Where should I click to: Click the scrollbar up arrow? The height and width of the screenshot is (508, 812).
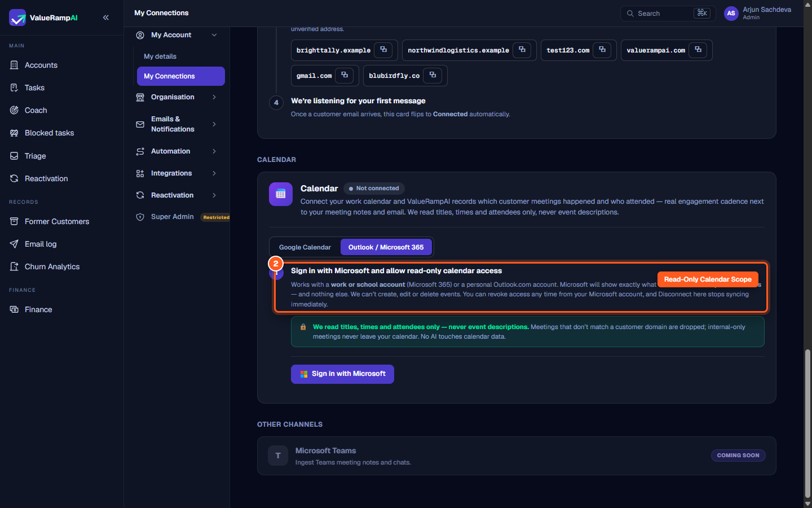coord(807,5)
